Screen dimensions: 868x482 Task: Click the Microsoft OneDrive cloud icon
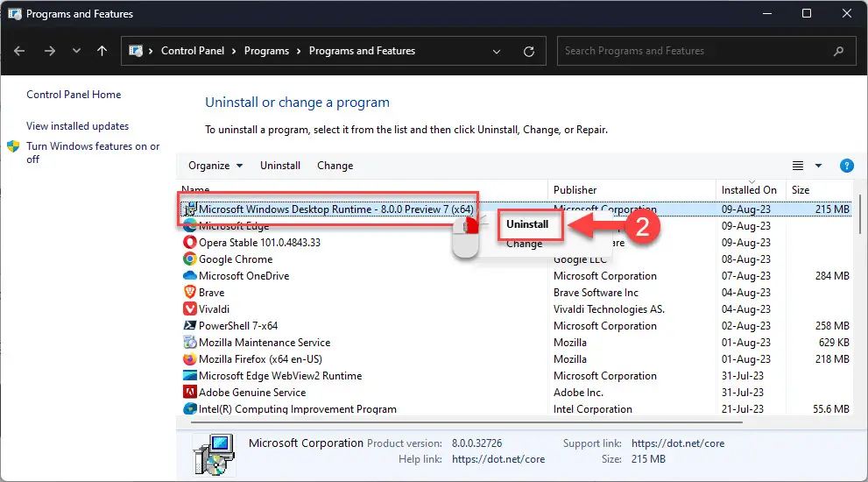190,276
